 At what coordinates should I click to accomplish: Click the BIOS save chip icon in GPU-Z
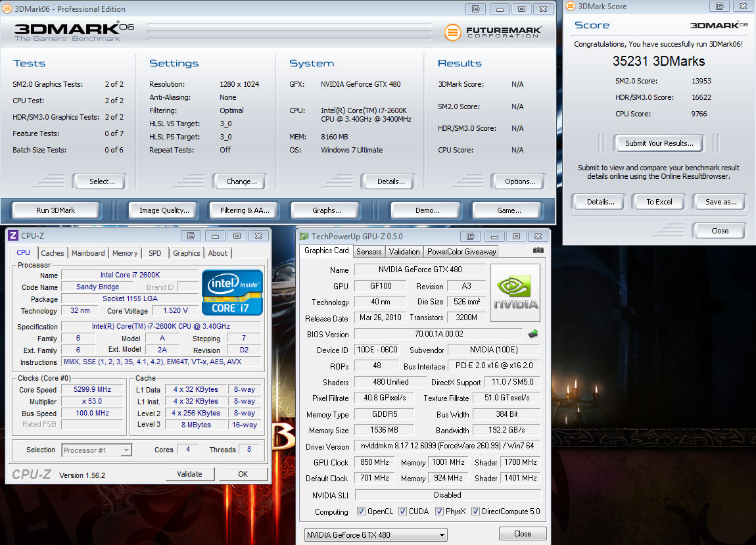point(533,334)
